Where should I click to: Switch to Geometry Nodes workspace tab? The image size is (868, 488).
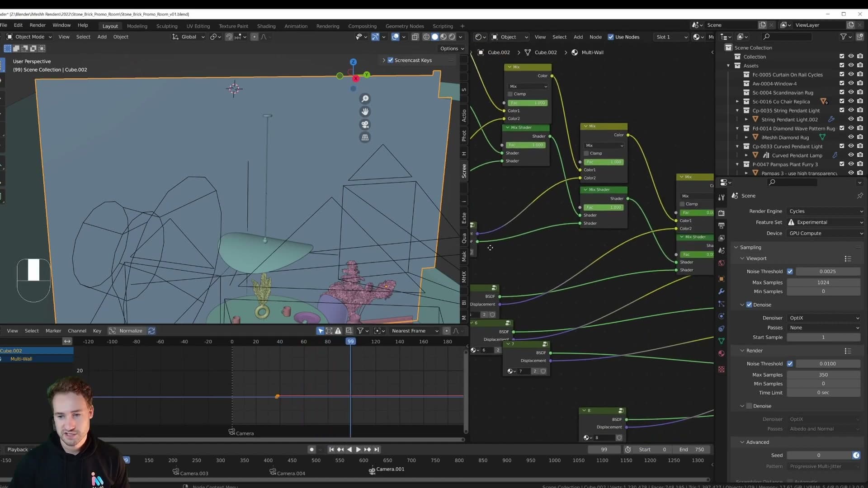pos(405,26)
